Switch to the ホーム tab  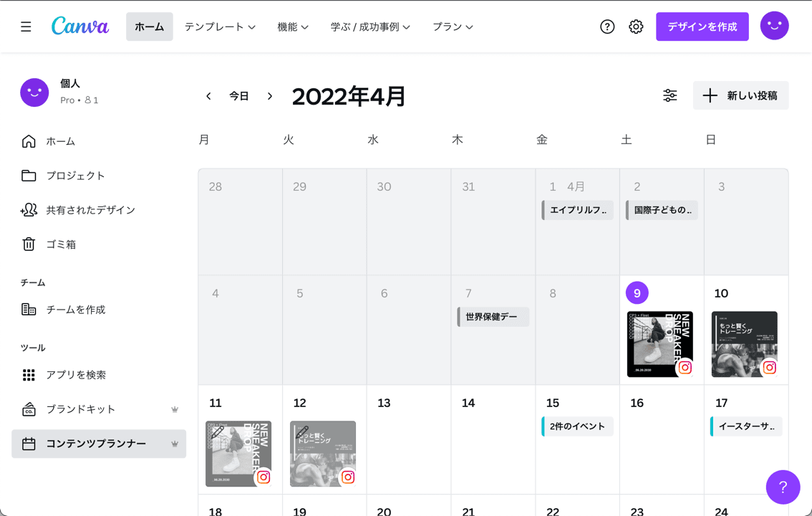(x=149, y=27)
